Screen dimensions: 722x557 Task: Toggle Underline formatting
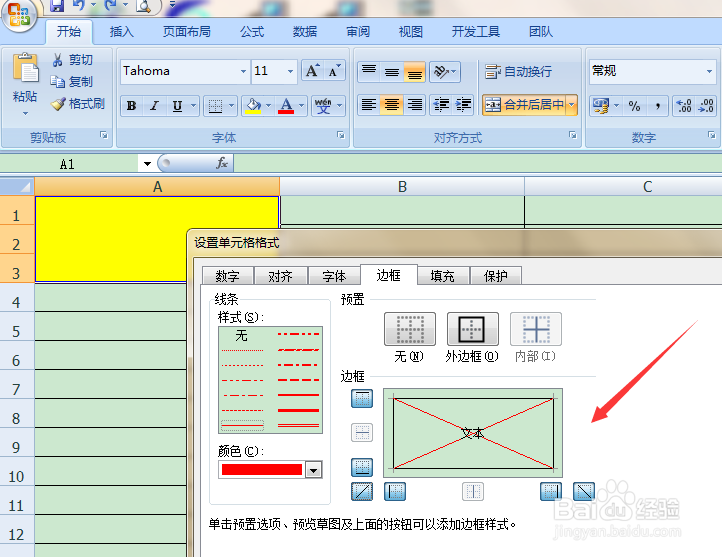(x=177, y=106)
